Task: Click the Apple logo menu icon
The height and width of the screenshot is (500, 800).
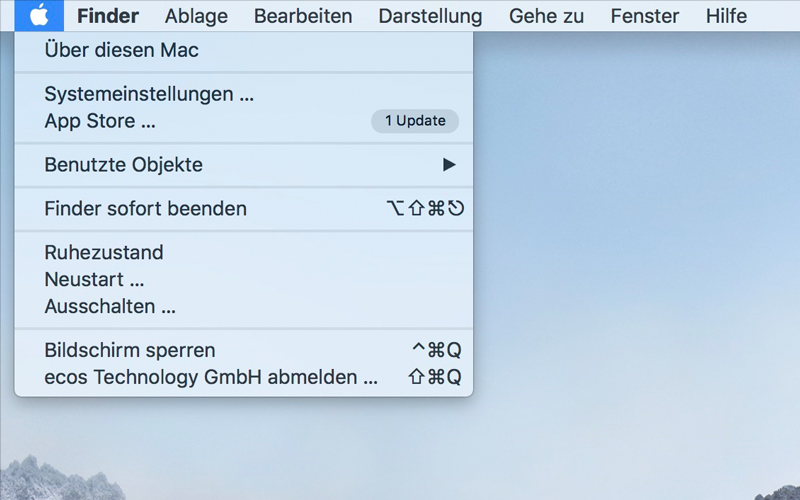Action: point(39,16)
